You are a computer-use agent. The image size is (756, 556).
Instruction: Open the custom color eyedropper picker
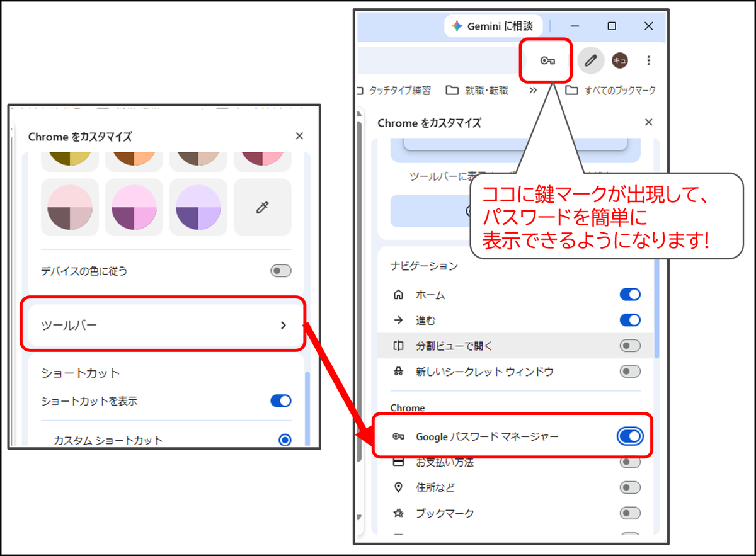[262, 207]
